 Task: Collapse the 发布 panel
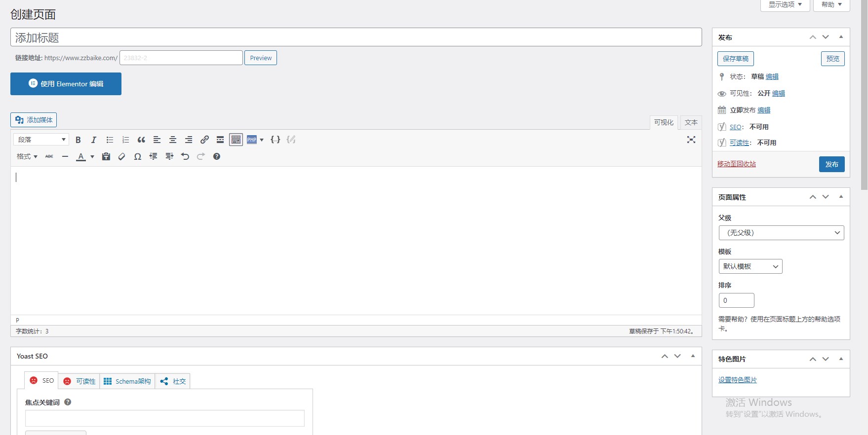(841, 37)
